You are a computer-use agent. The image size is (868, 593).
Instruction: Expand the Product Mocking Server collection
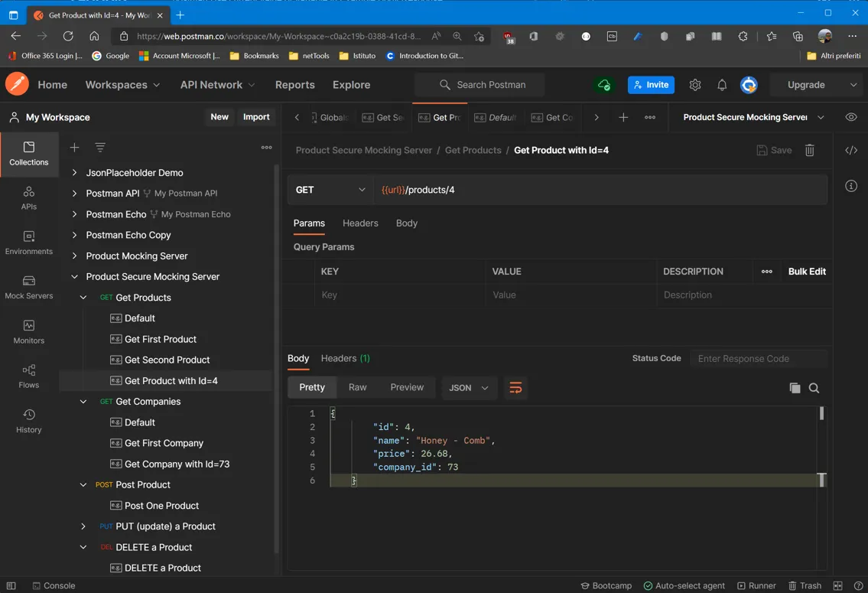[x=74, y=256]
